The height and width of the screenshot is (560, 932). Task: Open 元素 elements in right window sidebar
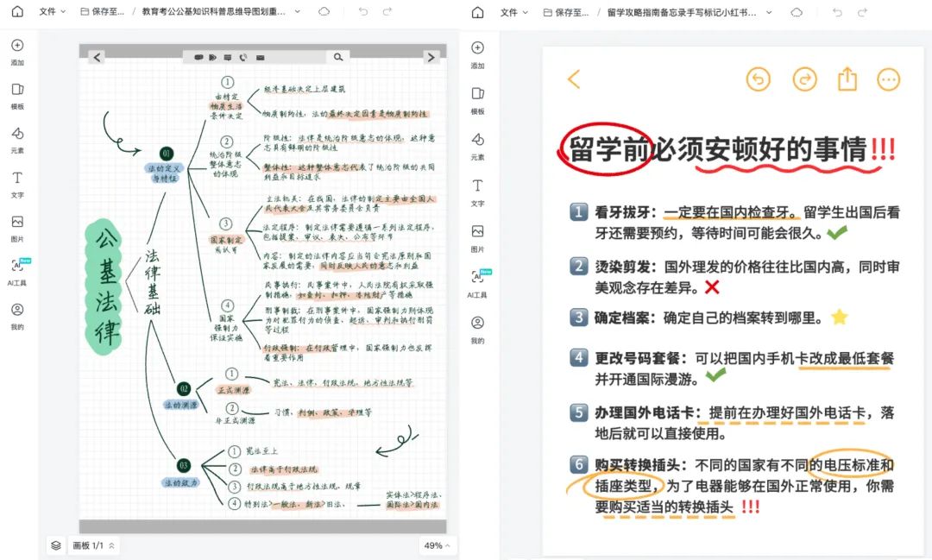[x=477, y=146]
